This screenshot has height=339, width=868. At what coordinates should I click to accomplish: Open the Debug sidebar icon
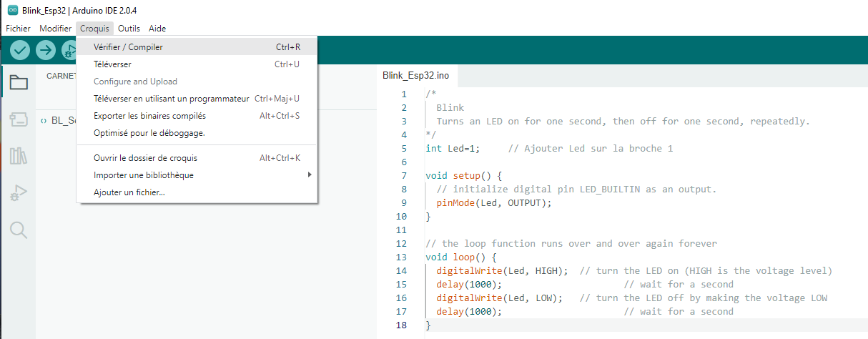pyautogui.click(x=19, y=192)
